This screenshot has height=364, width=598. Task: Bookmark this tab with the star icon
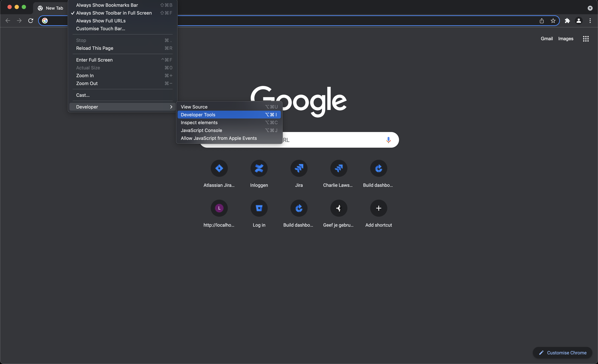(553, 21)
